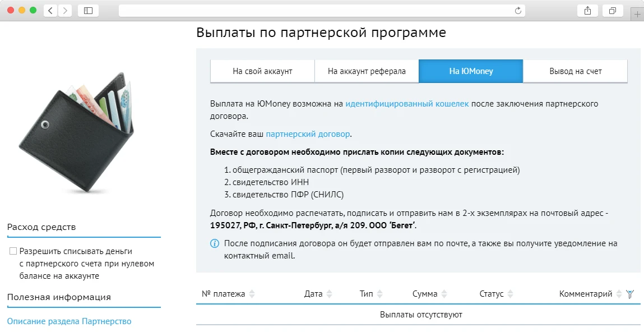The width and height of the screenshot is (644, 332).
Task: Click the browser address bar
Action: click(x=319, y=10)
